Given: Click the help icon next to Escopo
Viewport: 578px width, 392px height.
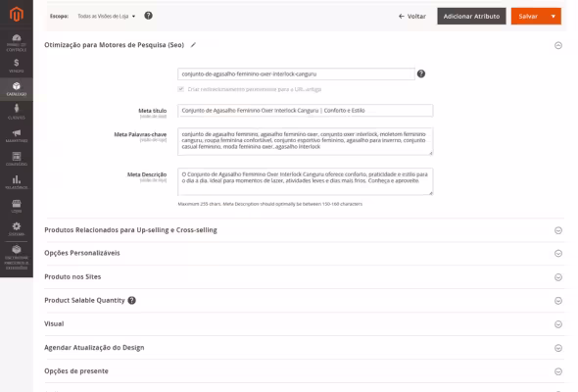Looking at the screenshot, I should [x=148, y=16].
